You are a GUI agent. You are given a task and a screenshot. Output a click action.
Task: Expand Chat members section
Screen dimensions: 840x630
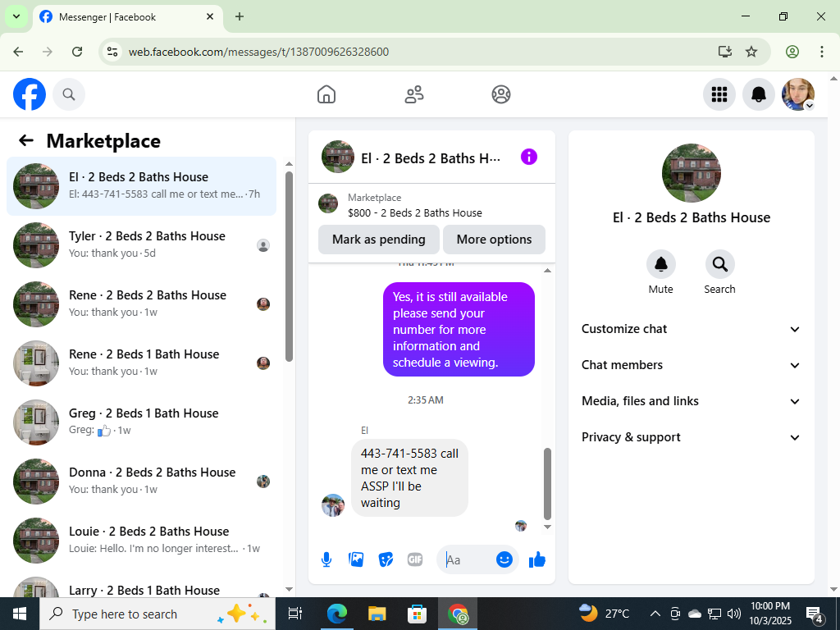coord(691,365)
